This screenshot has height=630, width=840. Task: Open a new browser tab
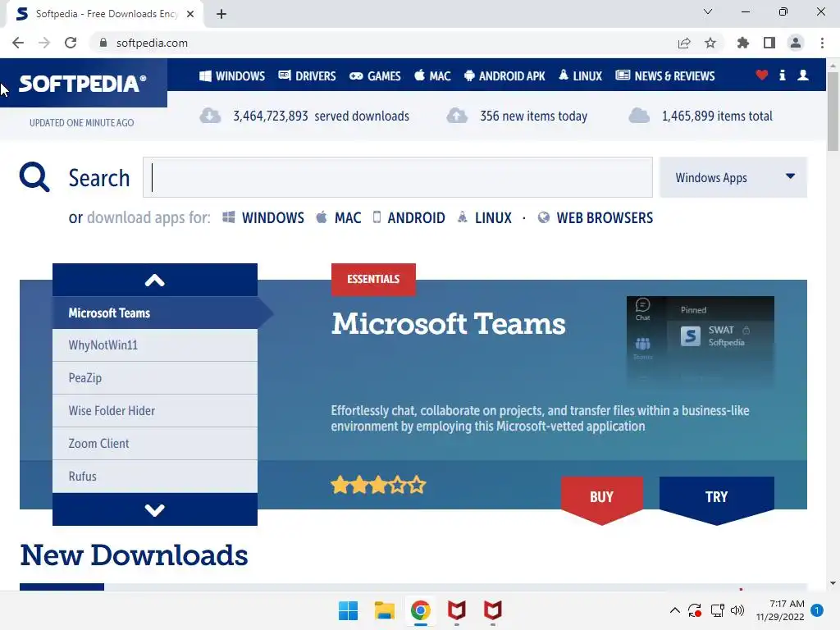(221, 14)
